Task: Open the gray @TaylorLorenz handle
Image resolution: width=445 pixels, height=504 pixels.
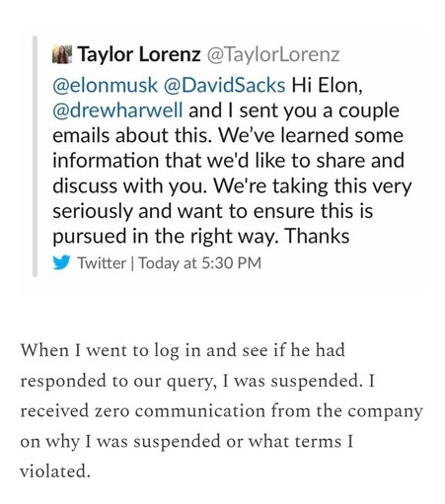Action: [x=273, y=54]
